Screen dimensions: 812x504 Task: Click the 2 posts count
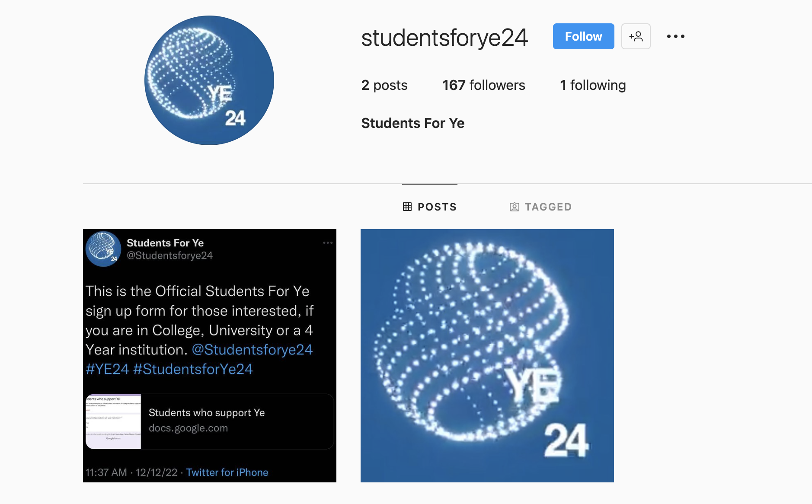pyautogui.click(x=384, y=85)
